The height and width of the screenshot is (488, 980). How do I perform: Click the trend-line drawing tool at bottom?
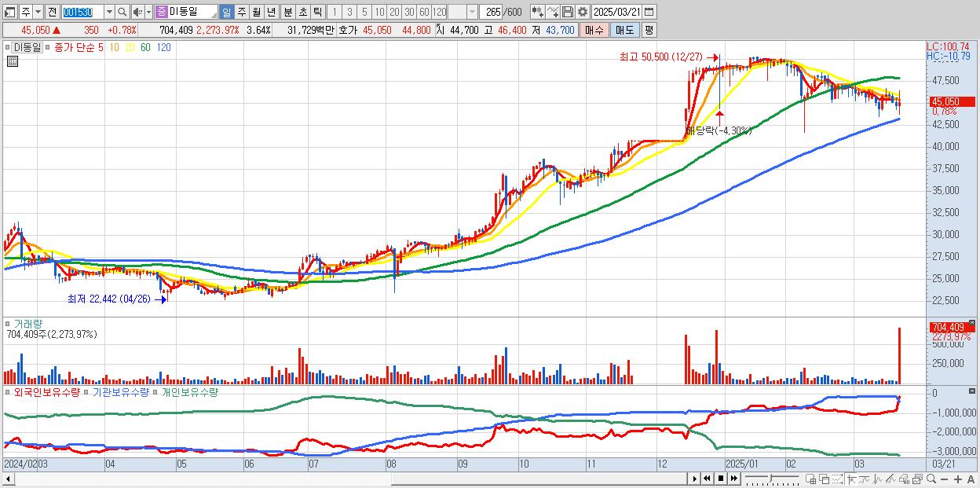865,479
